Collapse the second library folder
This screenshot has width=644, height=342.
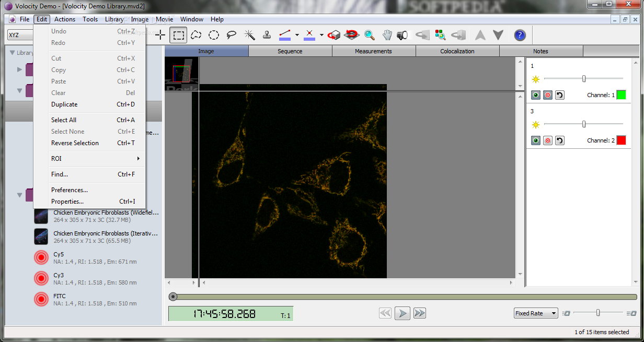20,90
